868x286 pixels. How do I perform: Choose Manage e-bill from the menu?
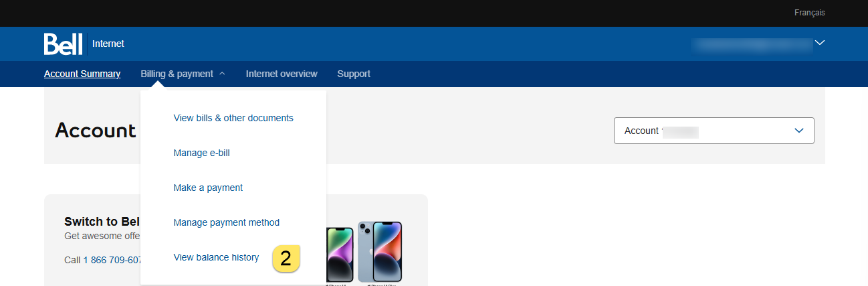(x=201, y=153)
